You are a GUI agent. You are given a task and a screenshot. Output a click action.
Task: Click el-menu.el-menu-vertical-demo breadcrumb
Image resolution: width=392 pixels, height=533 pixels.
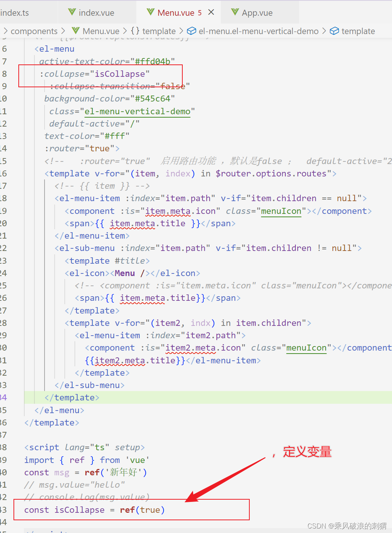(x=259, y=31)
